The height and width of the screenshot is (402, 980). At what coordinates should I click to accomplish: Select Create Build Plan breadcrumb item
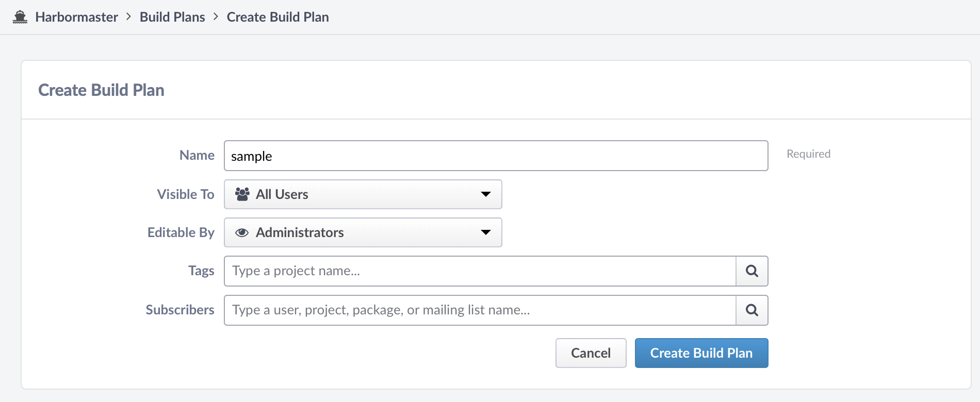click(277, 16)
